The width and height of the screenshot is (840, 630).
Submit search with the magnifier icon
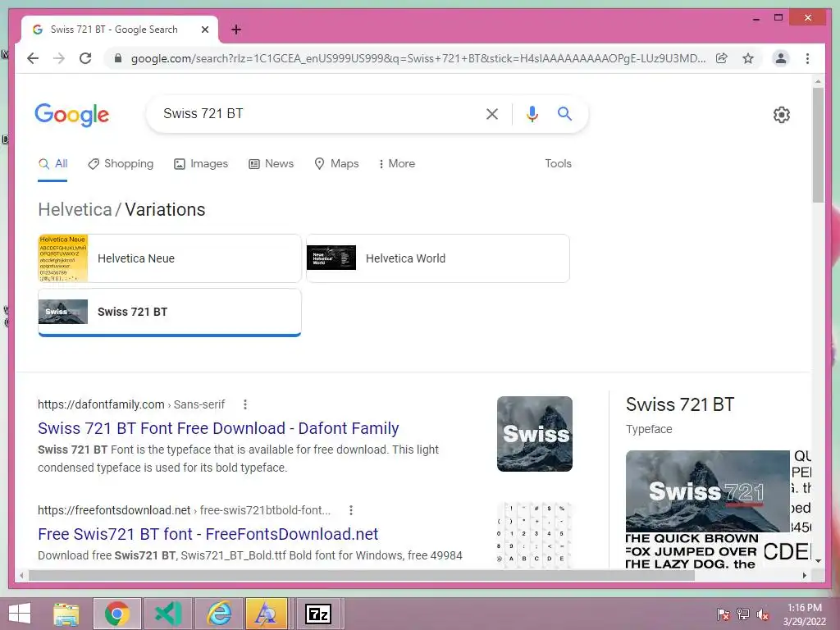(564, 113)
